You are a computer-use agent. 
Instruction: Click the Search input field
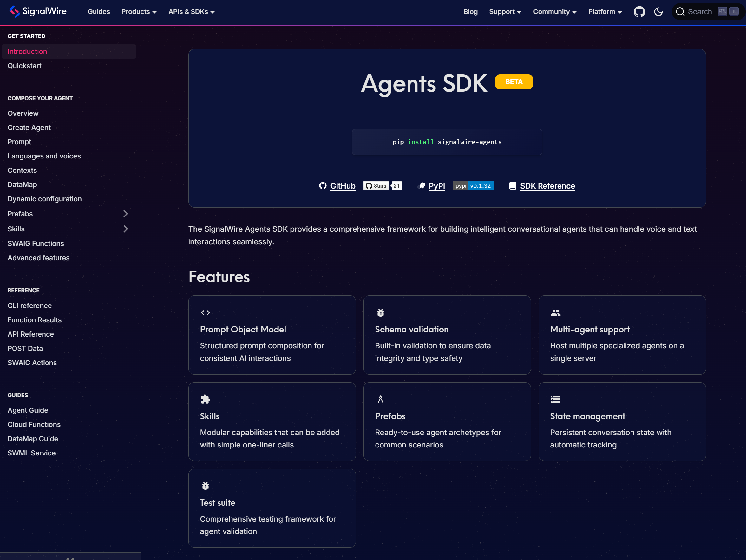point(708,12)
